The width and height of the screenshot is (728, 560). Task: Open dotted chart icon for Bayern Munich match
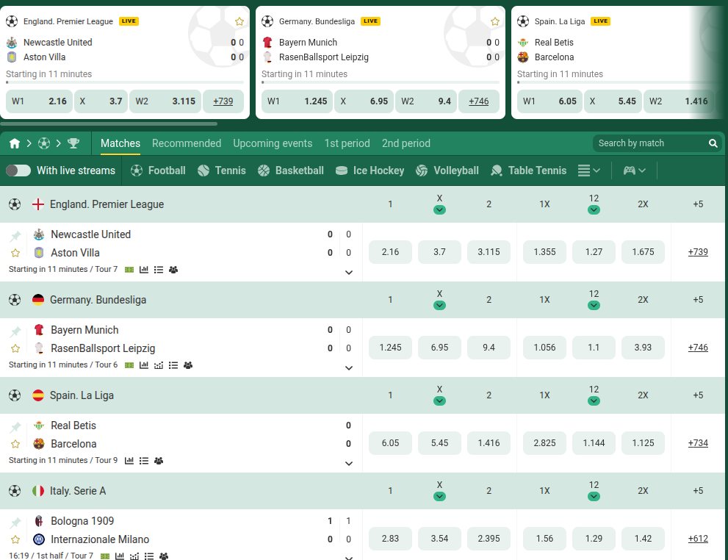click(x=159, y=365)
